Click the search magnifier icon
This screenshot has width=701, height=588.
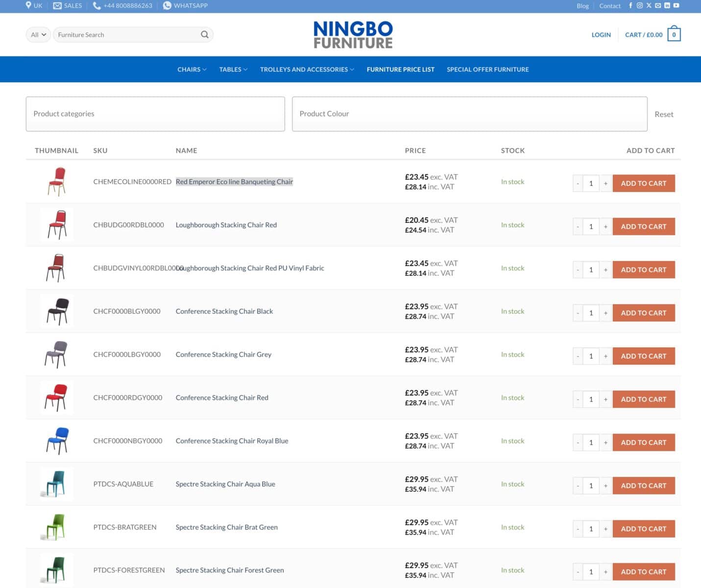[x=205, y=34]
